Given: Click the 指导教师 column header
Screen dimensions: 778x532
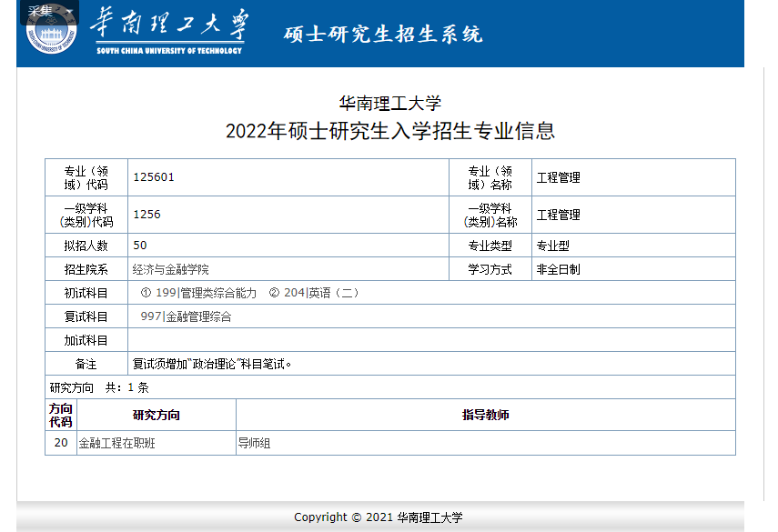Looking at the screenshot, I should point(486,415).
